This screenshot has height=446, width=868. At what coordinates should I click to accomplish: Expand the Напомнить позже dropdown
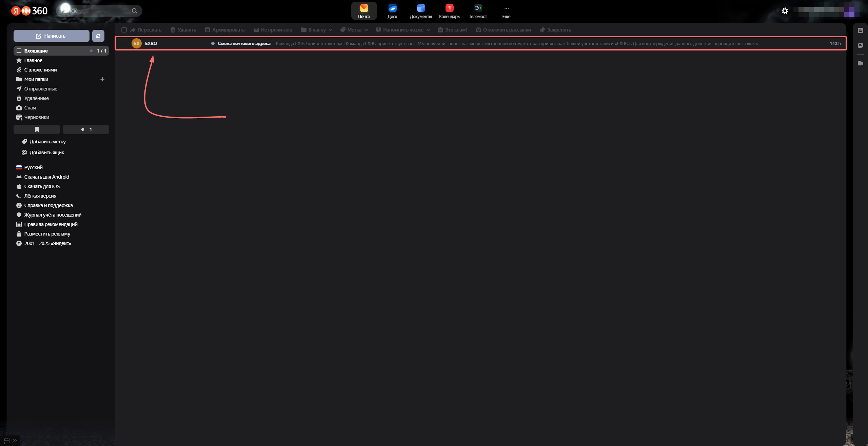pos(403,30)
